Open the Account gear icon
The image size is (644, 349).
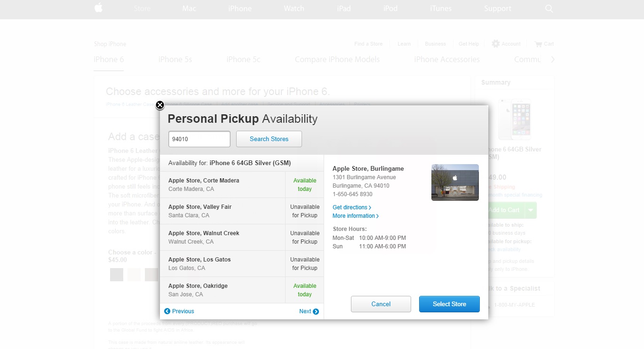tap(496, 44)
